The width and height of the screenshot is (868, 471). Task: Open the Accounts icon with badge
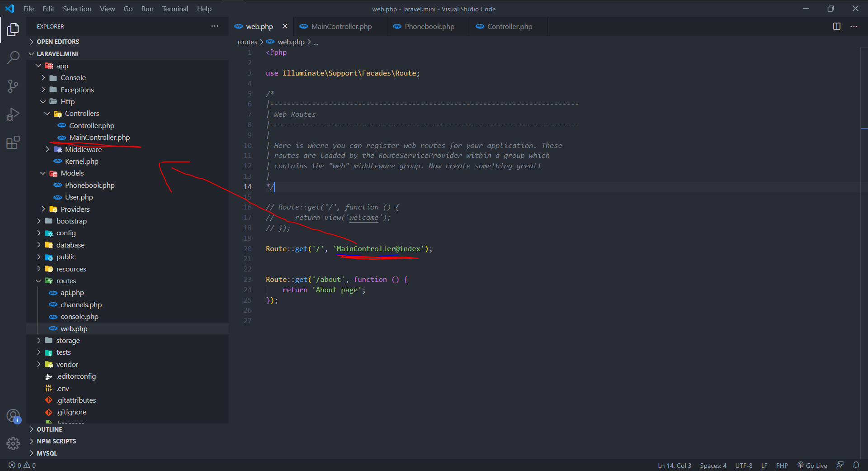(13, 416)
